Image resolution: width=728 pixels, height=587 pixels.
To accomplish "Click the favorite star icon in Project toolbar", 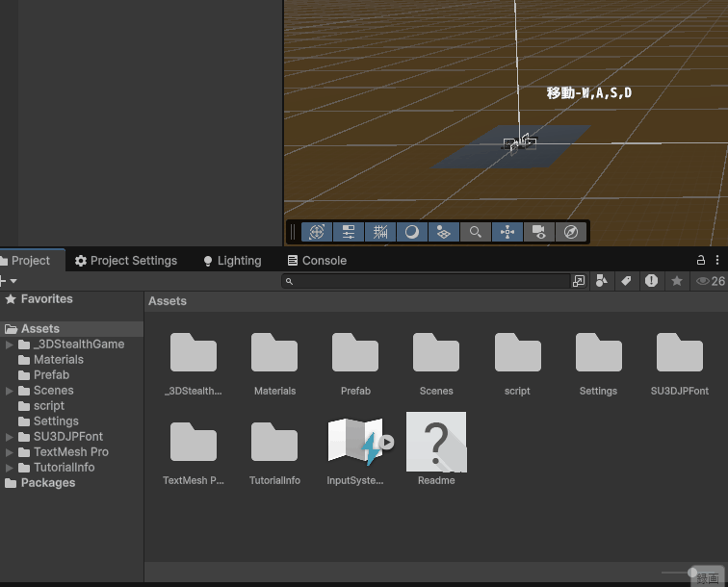I will pos(677,281).
